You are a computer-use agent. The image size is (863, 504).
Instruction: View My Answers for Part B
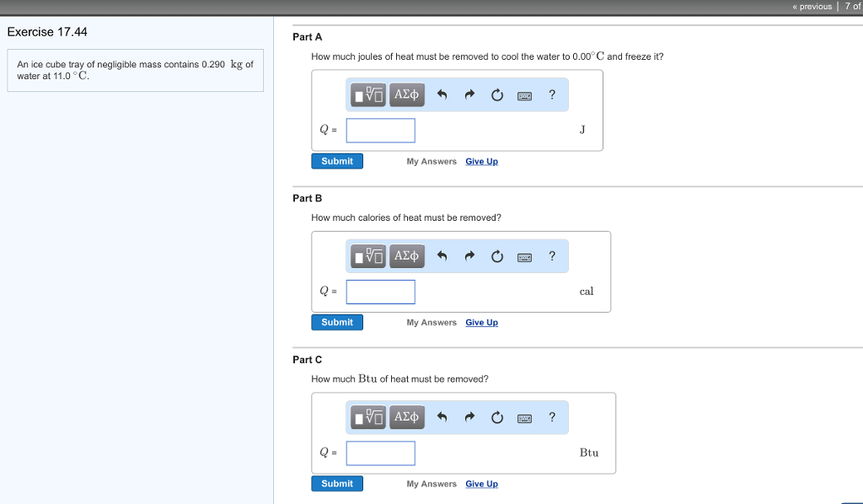point(431,323)
